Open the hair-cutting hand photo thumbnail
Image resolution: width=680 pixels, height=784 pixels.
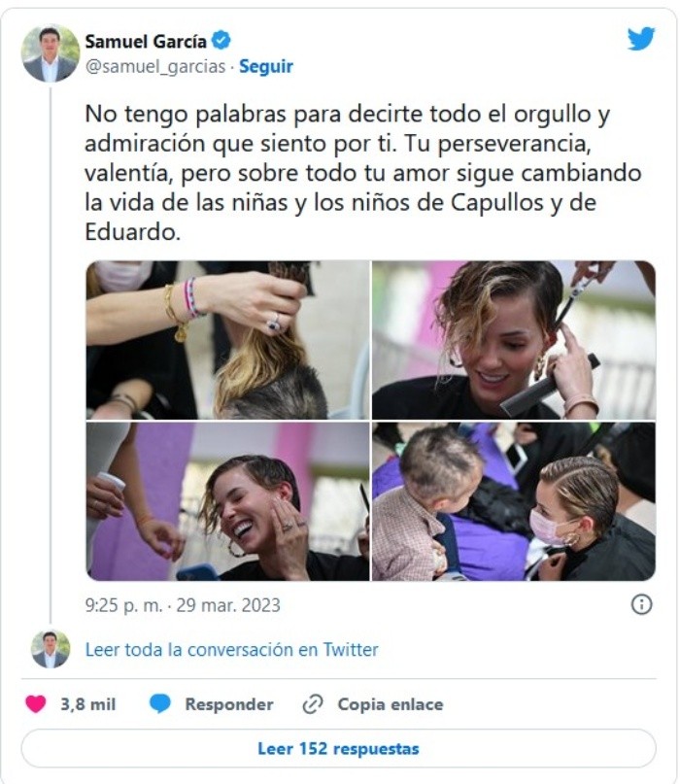pos(227,340)
